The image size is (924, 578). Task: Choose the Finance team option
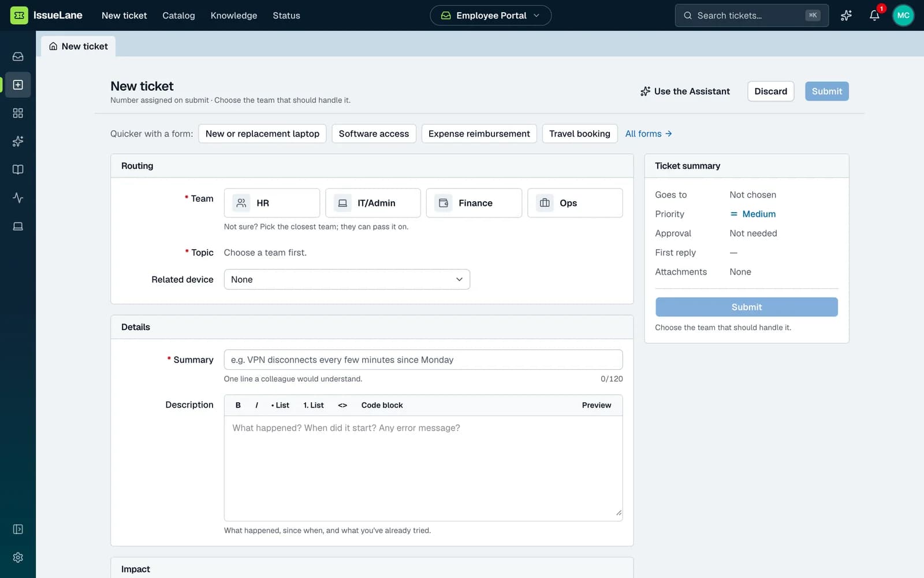(x=474, y=203)
